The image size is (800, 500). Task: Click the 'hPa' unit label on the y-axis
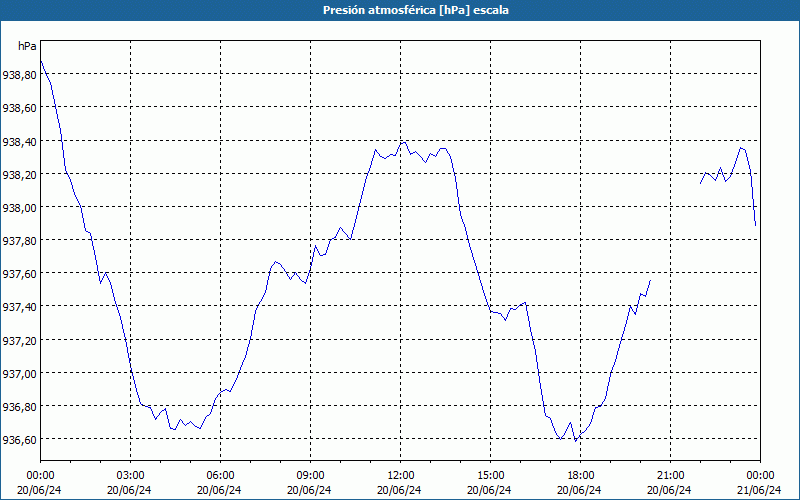point(27,46)
